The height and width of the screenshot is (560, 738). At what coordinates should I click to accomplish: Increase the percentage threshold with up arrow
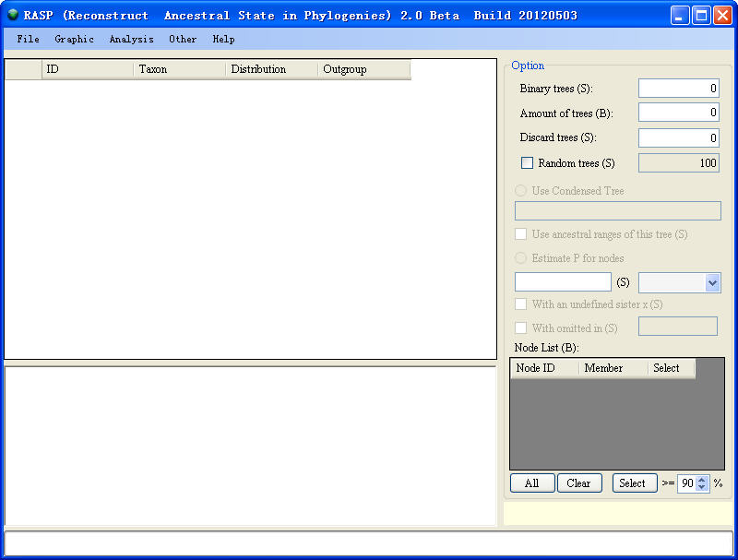pyautogui.click(x=702, y=480)
